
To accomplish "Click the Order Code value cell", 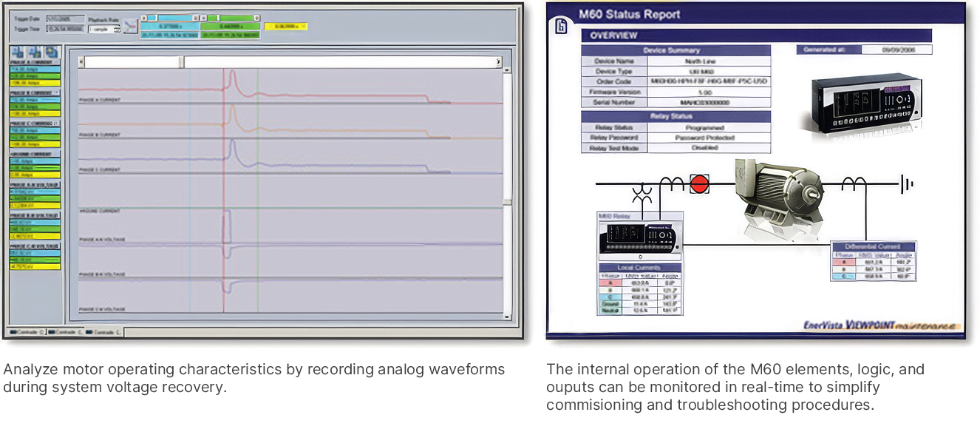I will (x=710, y=82).
